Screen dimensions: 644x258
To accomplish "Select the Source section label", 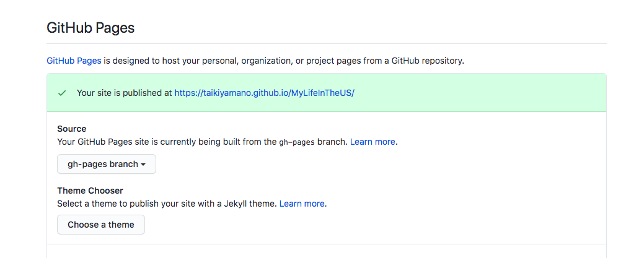I will 72,129.
